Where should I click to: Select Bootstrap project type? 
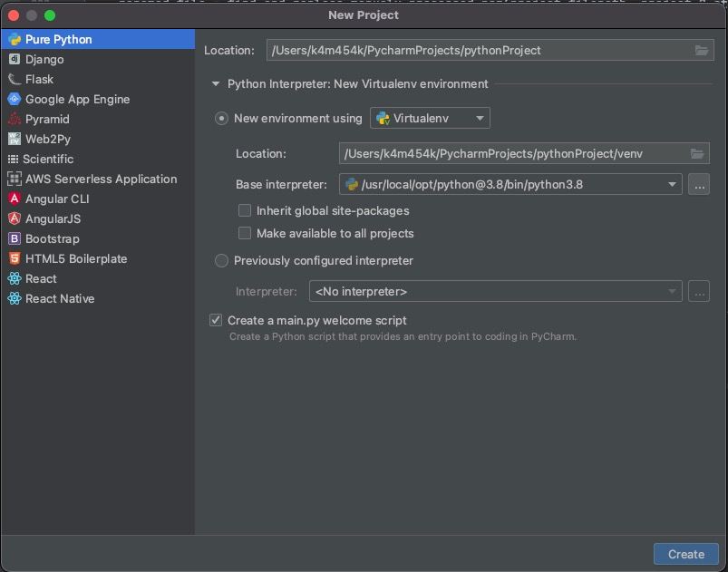coord(98,239)
